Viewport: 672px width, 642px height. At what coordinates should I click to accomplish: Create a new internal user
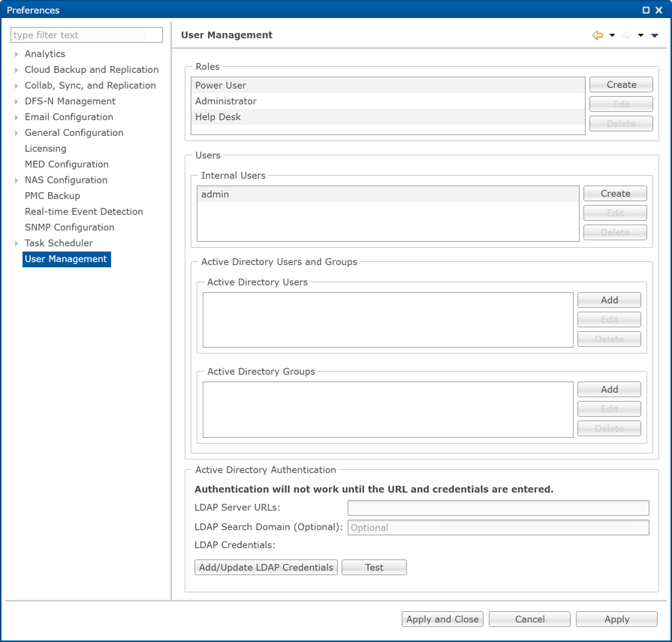(615, 193)
